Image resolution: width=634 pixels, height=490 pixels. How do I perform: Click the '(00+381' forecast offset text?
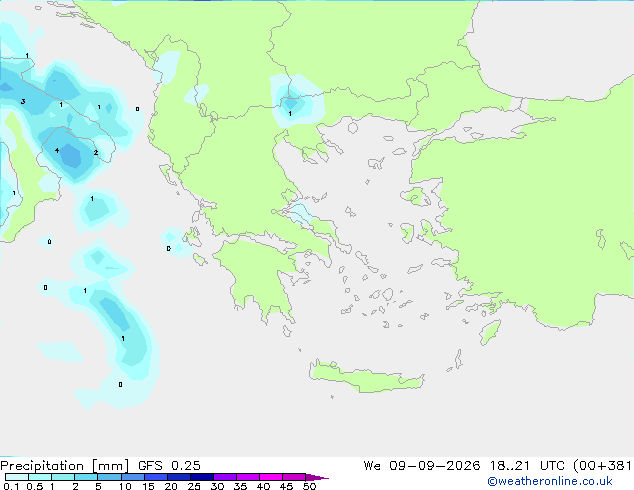tap(603, 466)
